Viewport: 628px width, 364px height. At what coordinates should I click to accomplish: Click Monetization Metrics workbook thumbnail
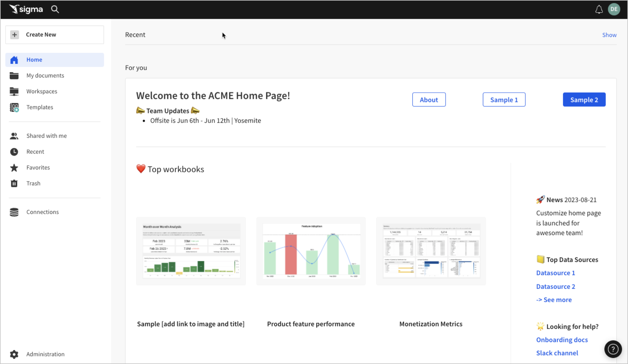430,251
